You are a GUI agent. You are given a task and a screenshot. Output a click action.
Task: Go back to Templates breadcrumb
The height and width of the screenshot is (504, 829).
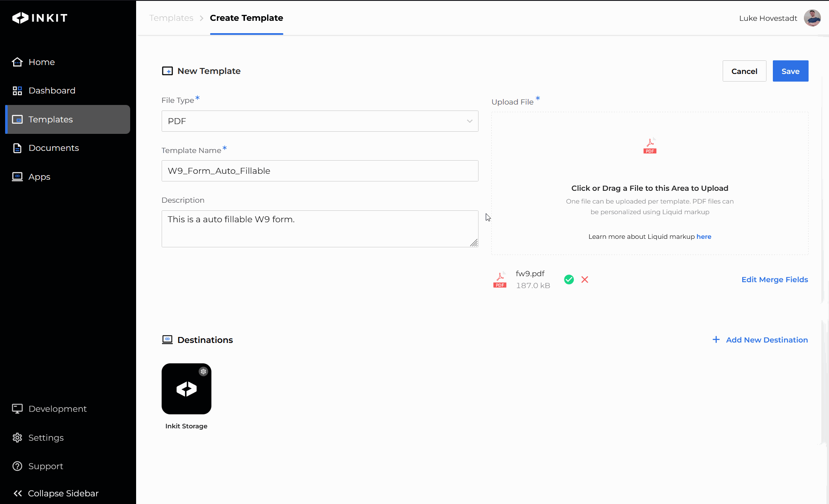pos(171,18)
